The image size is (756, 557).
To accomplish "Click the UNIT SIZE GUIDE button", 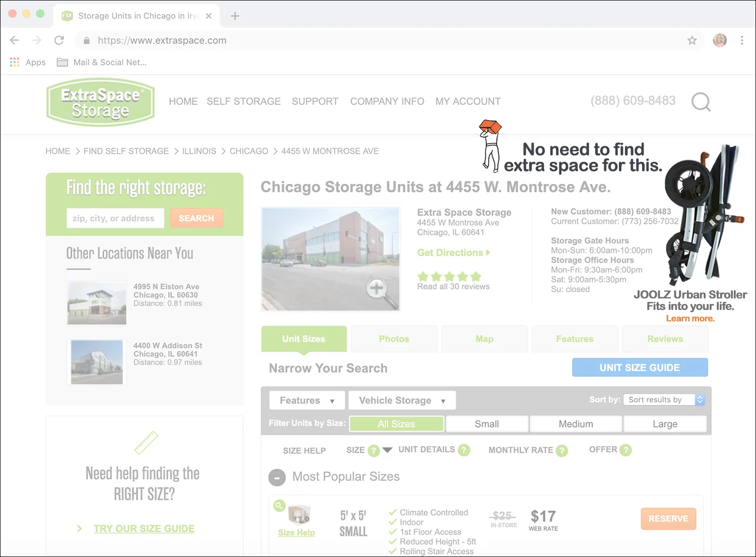I will point(640,367).
